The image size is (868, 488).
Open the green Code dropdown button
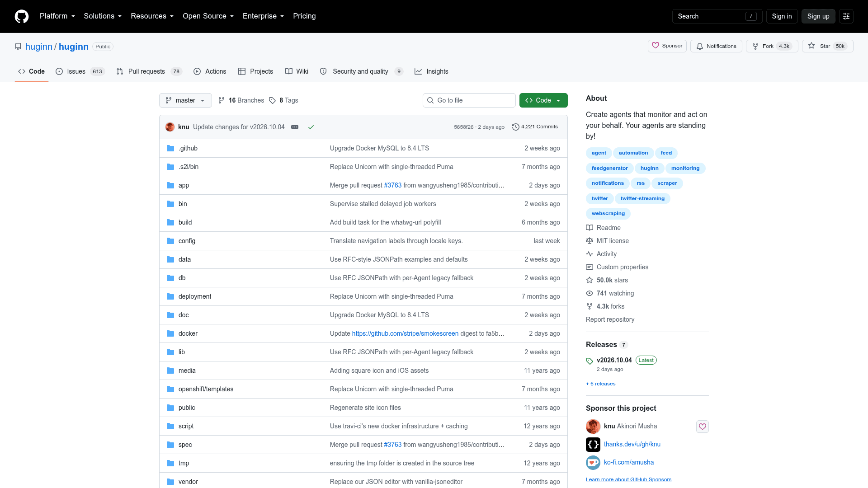(543, 100)
